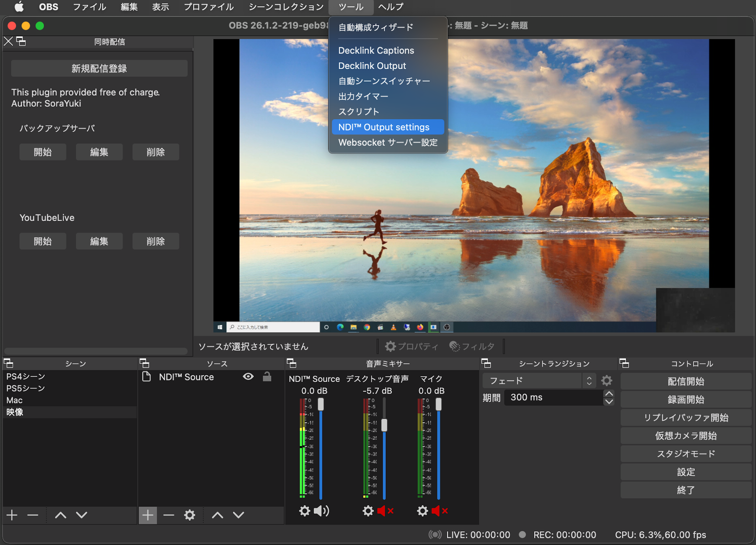Click 配信開始 to start streaming
This screenshot has width=756, height=545.
pos(685,381)
